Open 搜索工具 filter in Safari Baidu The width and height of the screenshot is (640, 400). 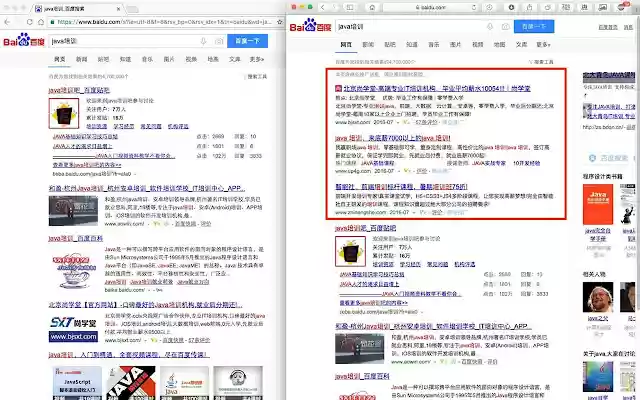click(x=542, y=62)
